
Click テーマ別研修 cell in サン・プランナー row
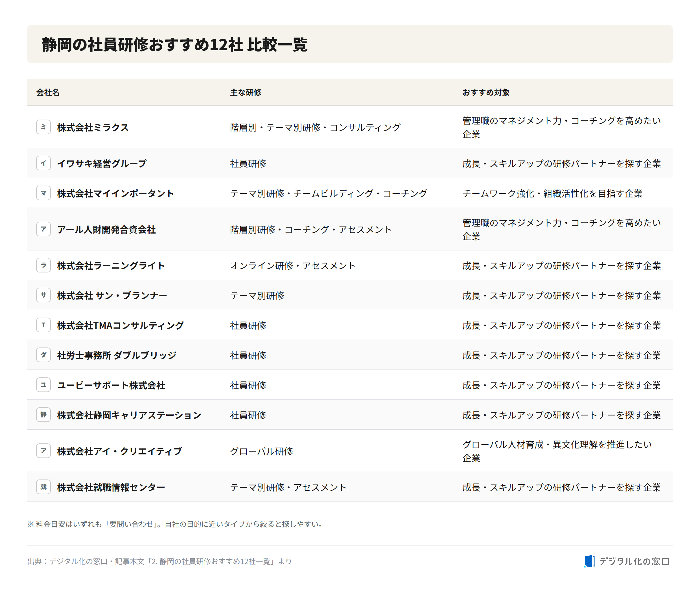[x=257, y=295]
